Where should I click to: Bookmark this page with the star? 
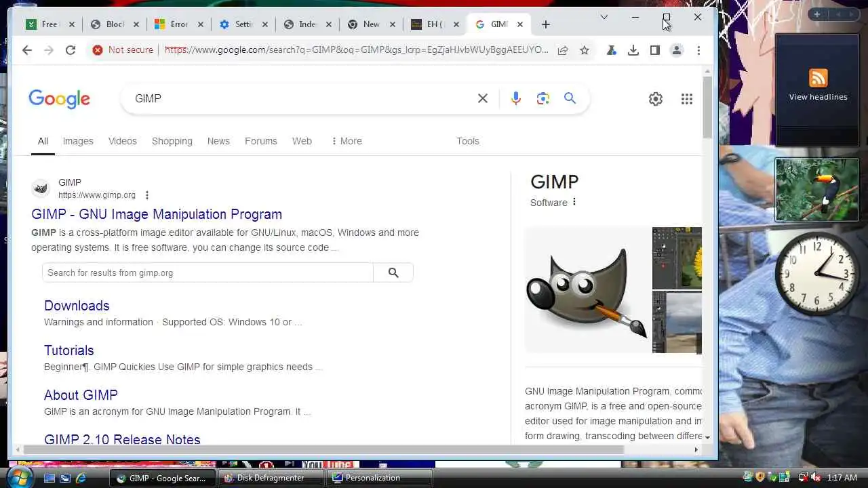click(585, 50)
